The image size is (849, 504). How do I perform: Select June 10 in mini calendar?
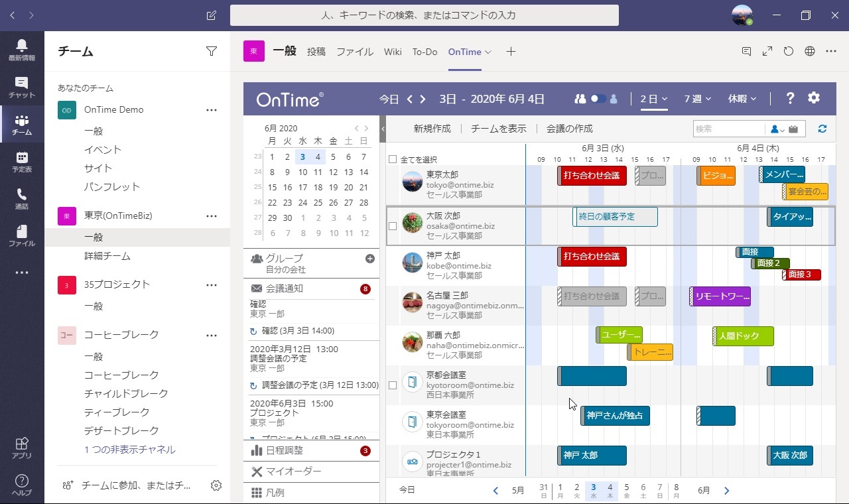[x=302, y=172]
